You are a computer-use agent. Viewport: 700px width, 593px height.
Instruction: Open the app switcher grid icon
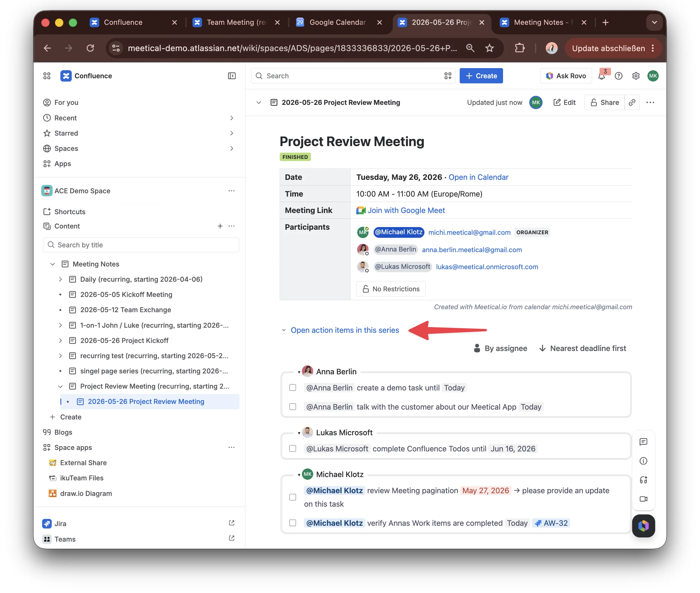pyautogui.click(x=47, y=76)
